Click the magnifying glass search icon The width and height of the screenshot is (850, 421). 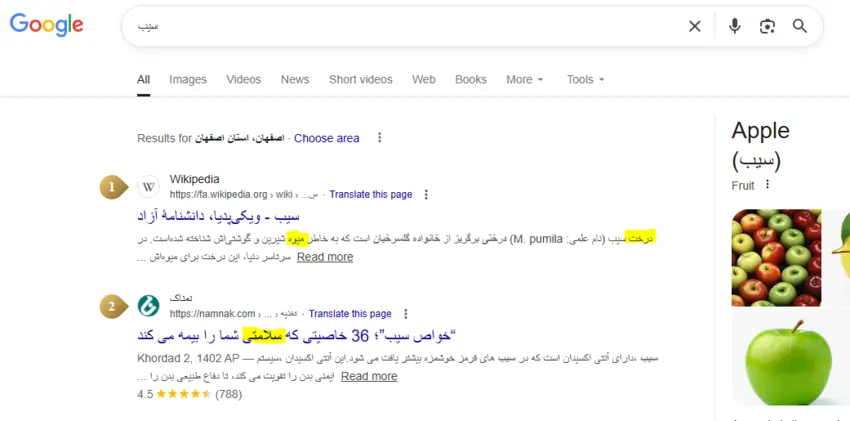pos(800,26)
